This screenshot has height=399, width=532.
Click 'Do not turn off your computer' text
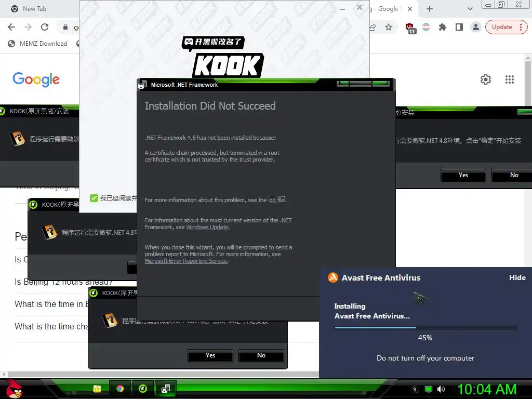pyautogui.click(x=425, y=358)
